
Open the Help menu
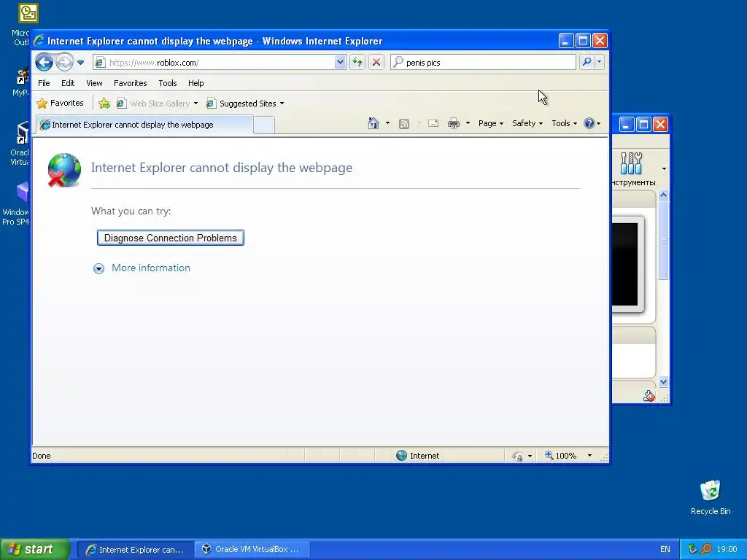196,83
